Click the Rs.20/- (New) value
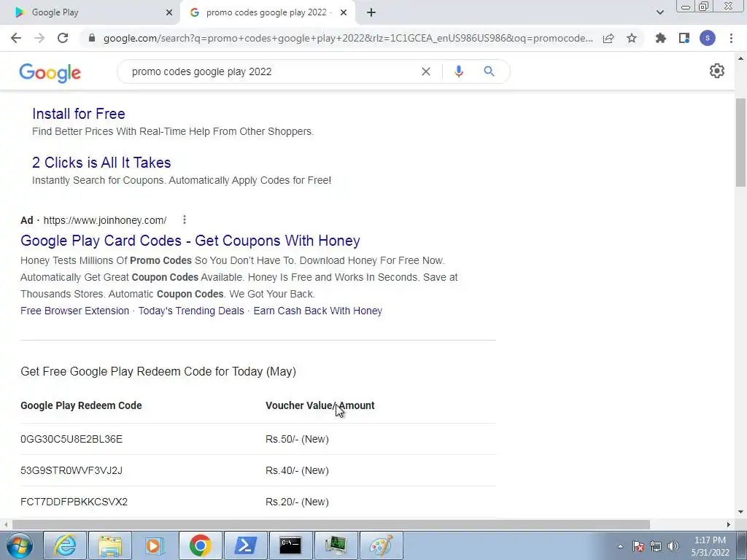This screenshot has height=560, width=747. click(298, 502)
